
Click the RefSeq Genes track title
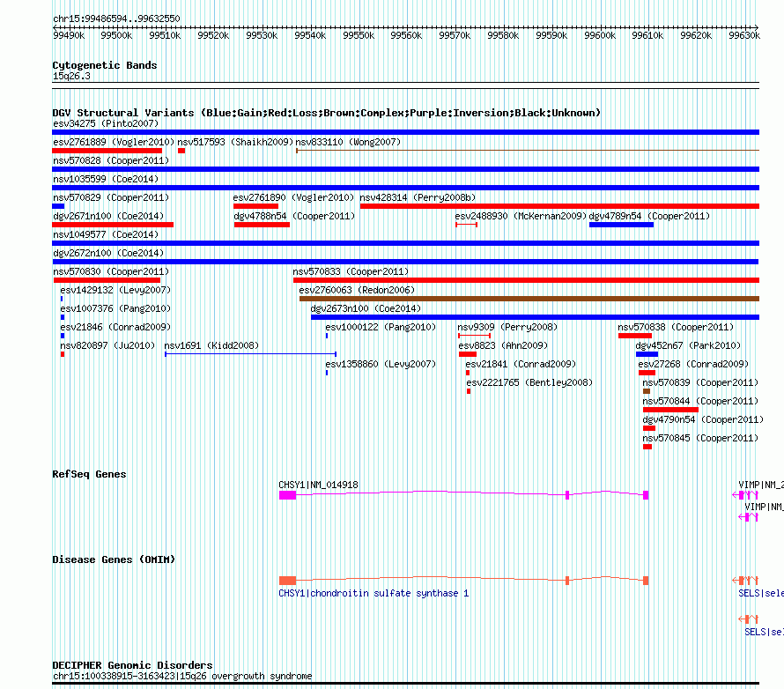tap(89, 474)
